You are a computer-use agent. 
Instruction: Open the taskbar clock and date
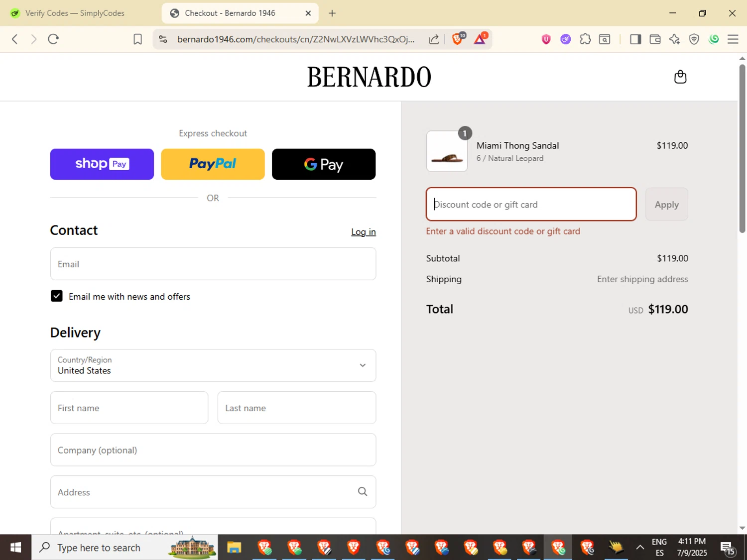692,548
